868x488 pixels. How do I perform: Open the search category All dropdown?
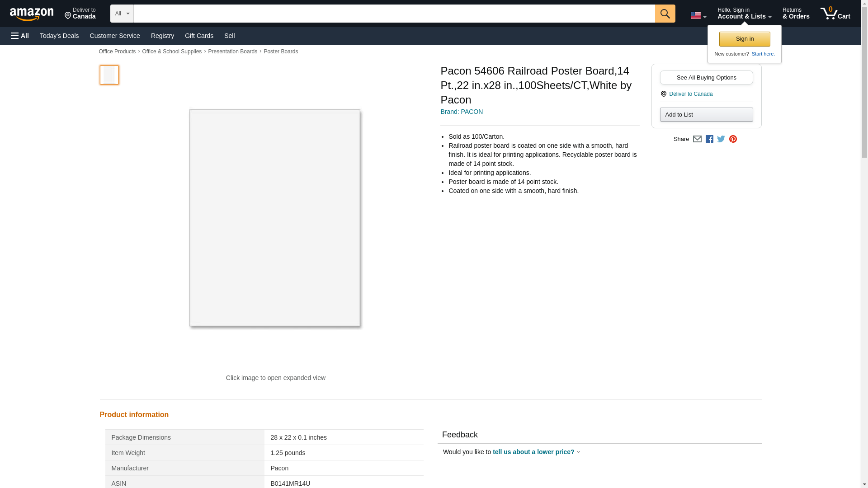(x=122, y=14)
